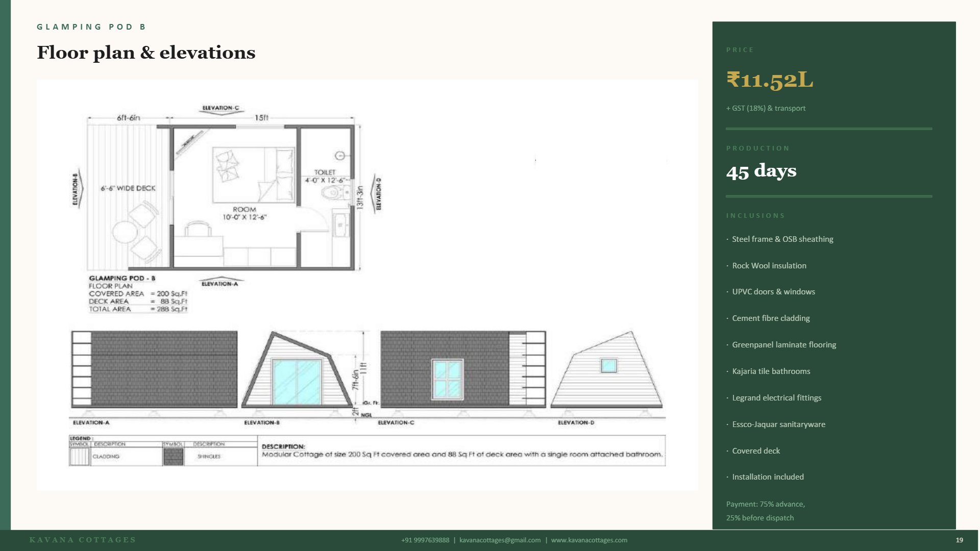Select 'Essco-Jaquar sanitaryware' item

[778, 424]
